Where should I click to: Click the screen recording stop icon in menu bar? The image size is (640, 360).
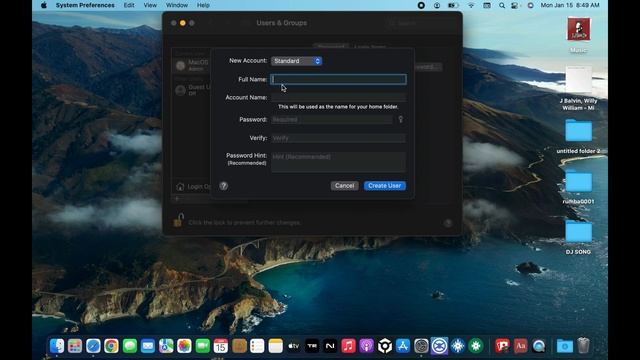421,5
